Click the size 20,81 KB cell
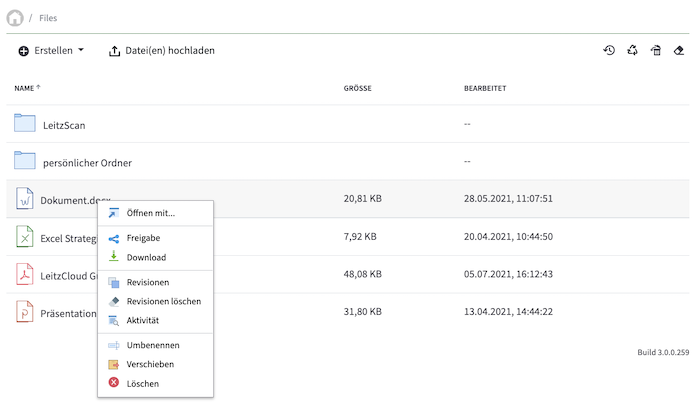Viewport: 700px width, 408px height. coord(362,199)
